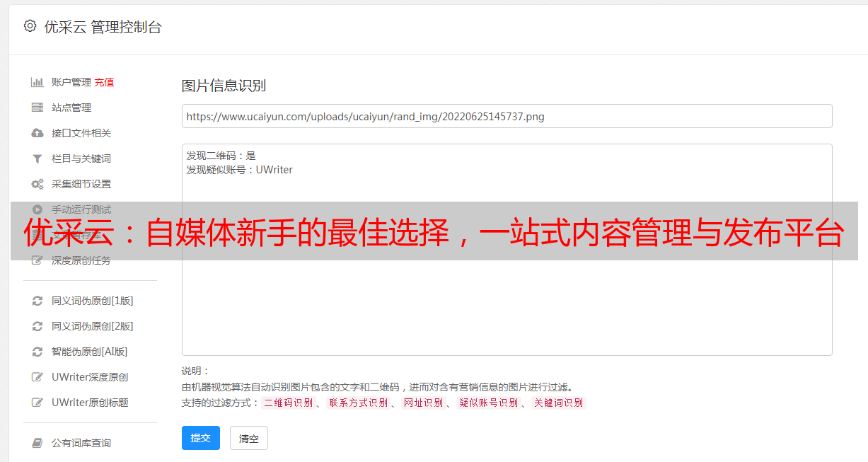
Task: Click the bar chart icon for 账户管理
Action: [x=37, y=82]
